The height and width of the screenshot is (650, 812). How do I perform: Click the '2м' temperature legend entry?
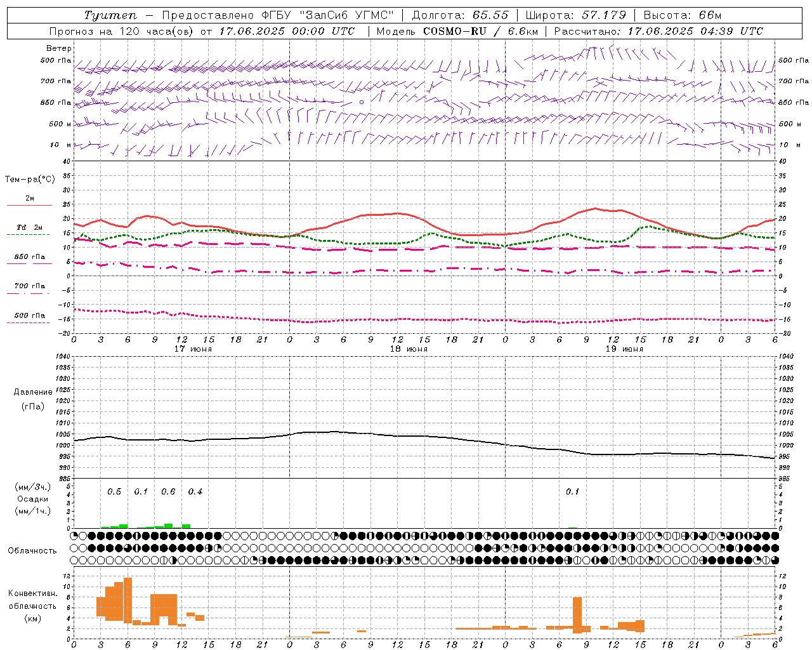(30, 199)
